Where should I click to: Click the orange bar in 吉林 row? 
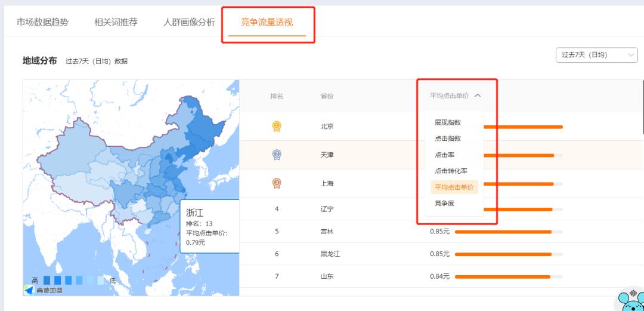coord(503,232)
